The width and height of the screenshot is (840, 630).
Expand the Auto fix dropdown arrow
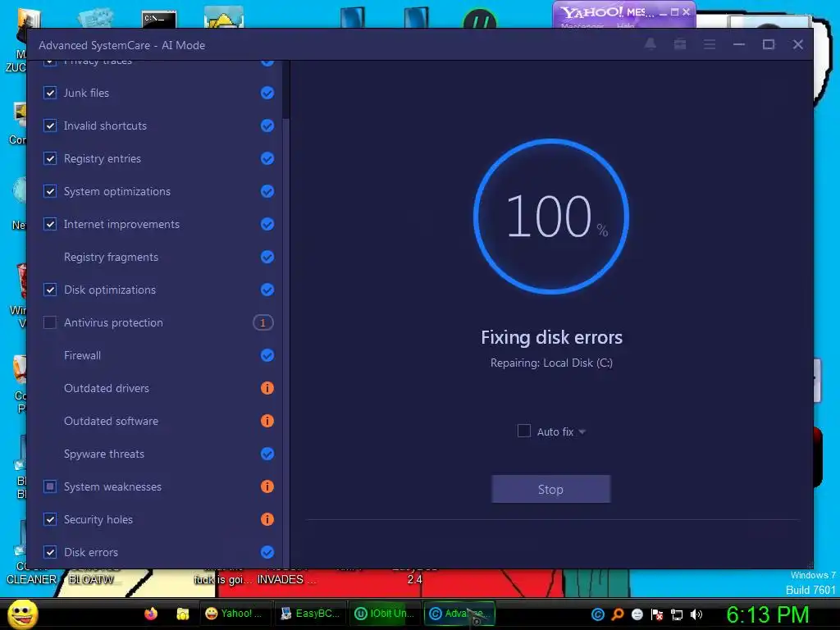click(x=582, y=431)
